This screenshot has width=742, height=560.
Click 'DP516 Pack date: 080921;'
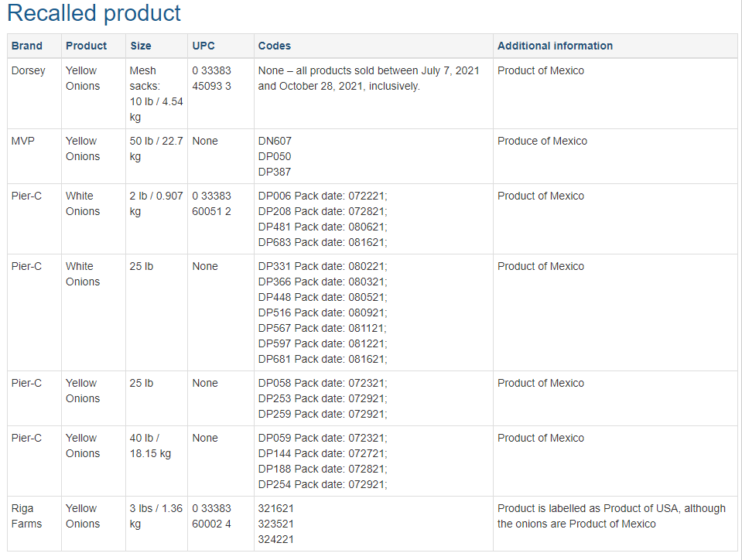[x=323, y=312]
